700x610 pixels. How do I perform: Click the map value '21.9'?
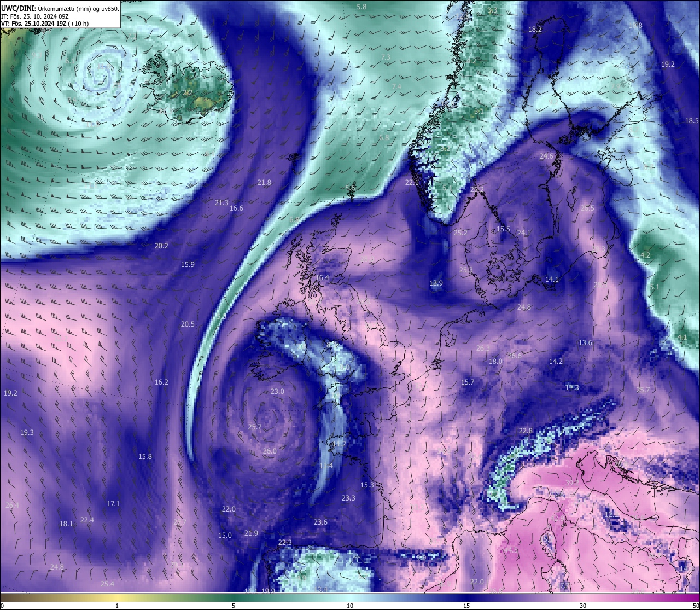coord(251,533)
